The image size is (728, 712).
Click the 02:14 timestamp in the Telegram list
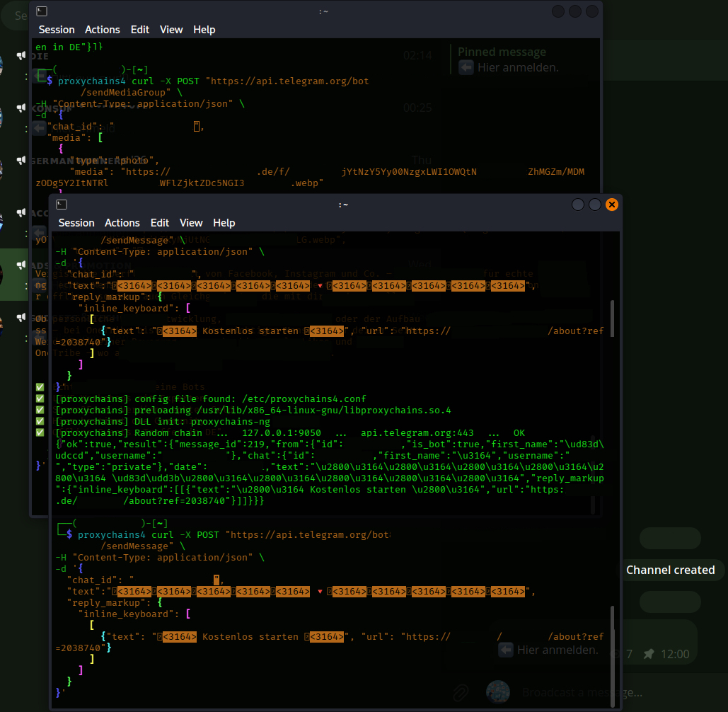pyautogui.click(x=417, y=56)
